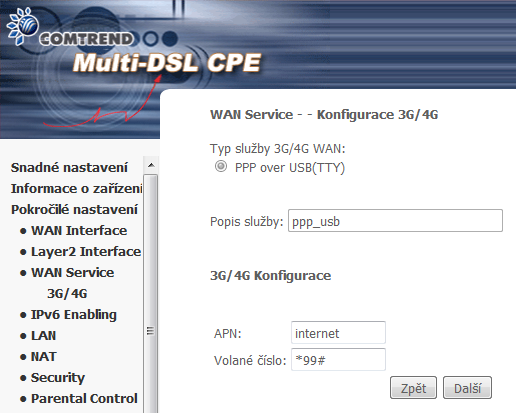Image resolution: width=516 pixels, height=413 pixels.
Task: Select the PPP over USB(TTY) radio button
Action: [x=221, y=166]
